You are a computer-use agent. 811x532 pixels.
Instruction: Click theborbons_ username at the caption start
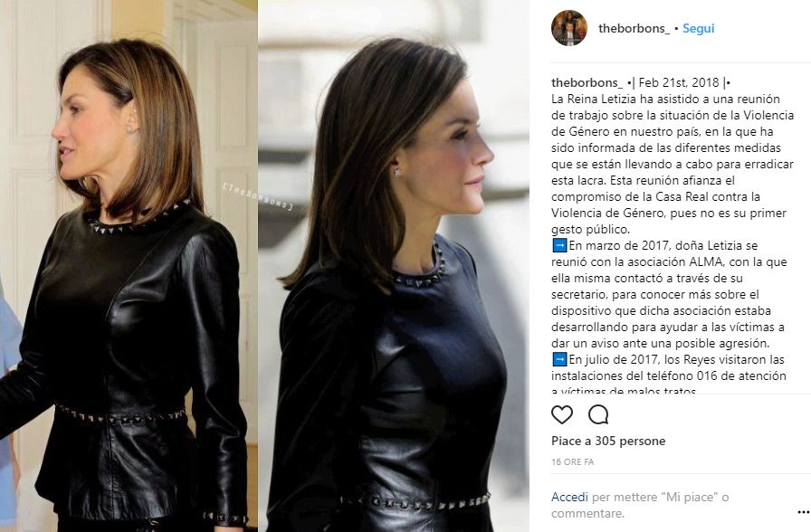(x=587, y=82)
